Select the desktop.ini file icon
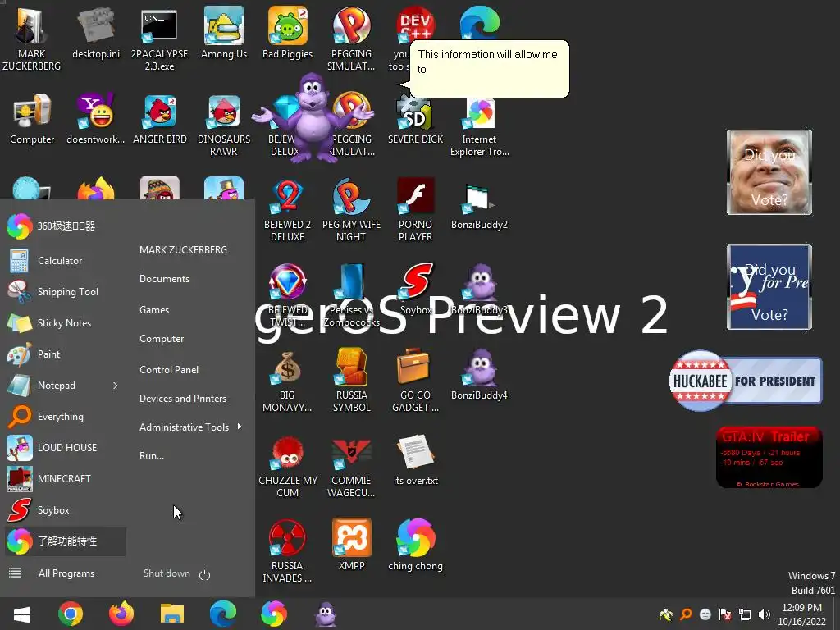The width and height of the screenshot is (840, 630). coord(96,33)
